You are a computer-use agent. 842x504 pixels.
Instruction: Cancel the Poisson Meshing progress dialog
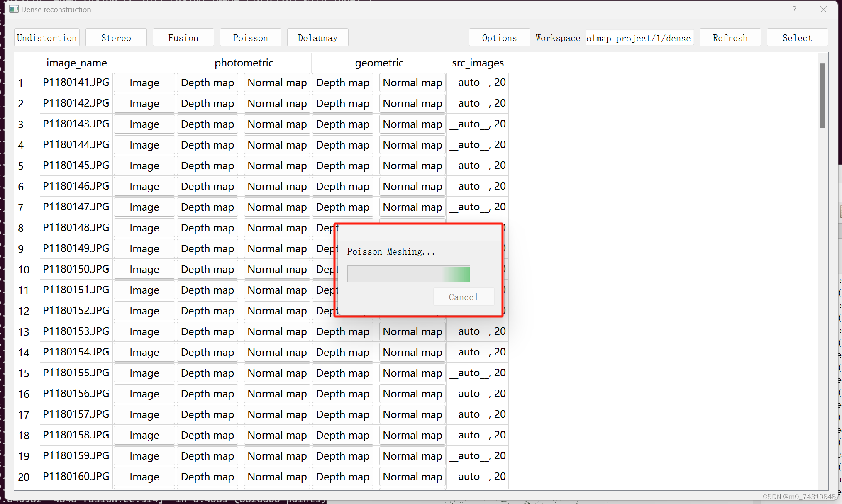[x=464, y=297]
